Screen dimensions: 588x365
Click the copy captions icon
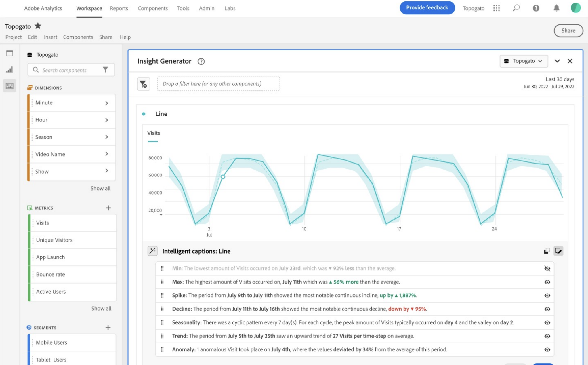(547, 251)
